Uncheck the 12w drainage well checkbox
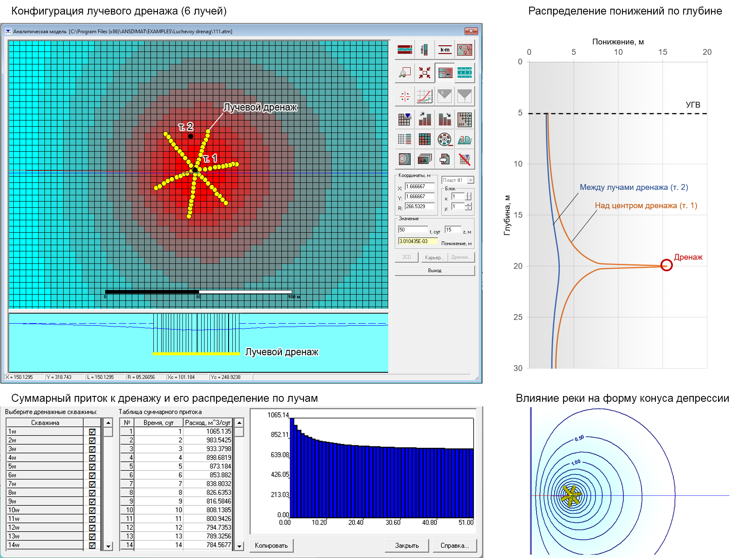 pyautogui.click(x=92, y=528)
